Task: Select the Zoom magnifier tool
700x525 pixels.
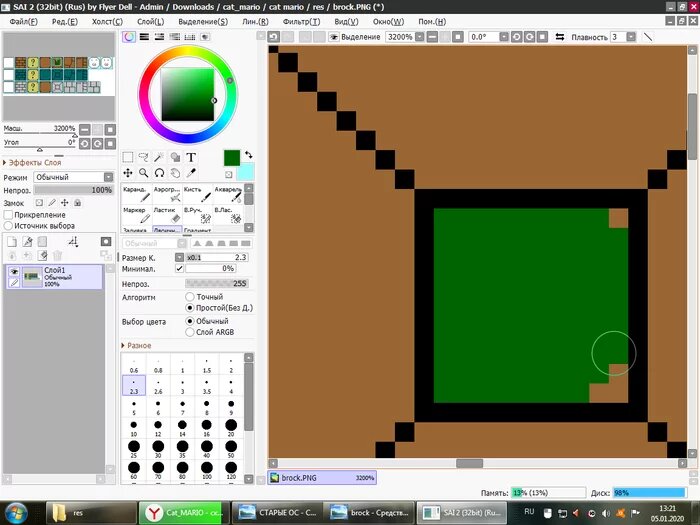Action: (x=143, y=173)
